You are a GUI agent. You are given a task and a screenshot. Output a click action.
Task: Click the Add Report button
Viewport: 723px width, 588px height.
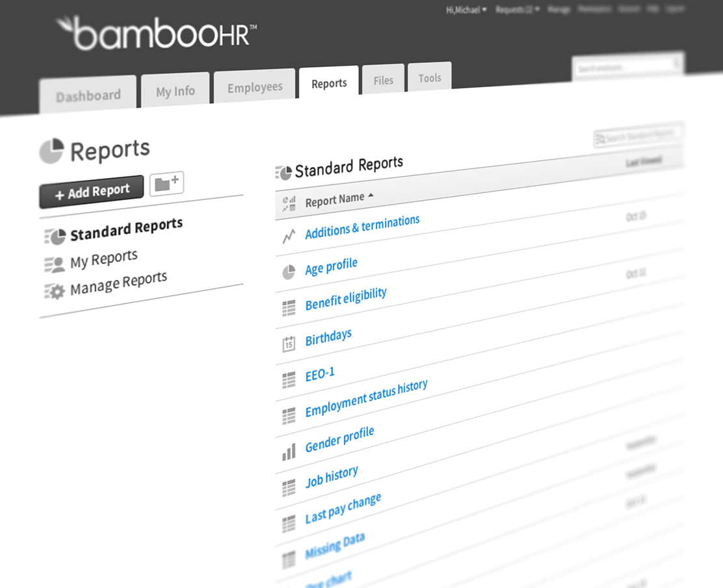[x=91, y=189]
